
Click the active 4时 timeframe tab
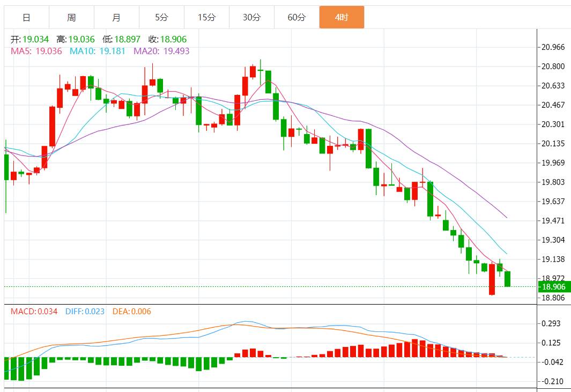click(x=342, y=17)
